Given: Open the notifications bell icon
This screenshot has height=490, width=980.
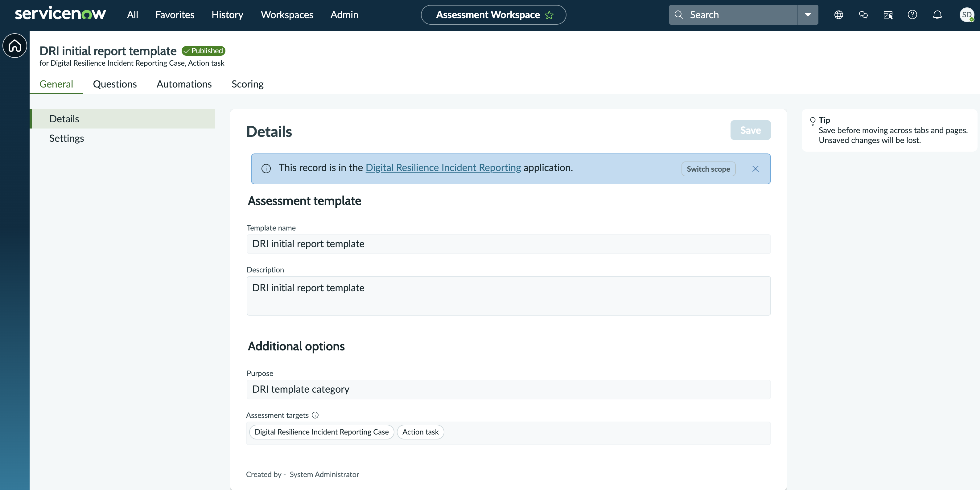Looking at the screenshot, I should click(x=937, y=15).
